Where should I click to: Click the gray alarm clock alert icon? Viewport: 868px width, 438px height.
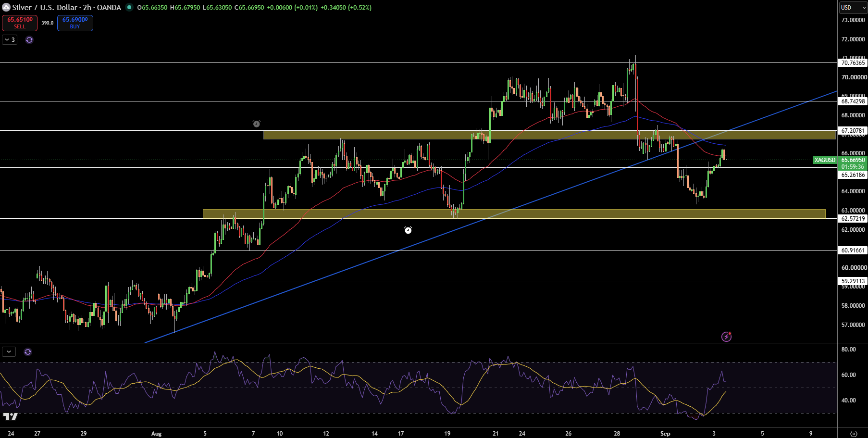[x=257, y=124]
